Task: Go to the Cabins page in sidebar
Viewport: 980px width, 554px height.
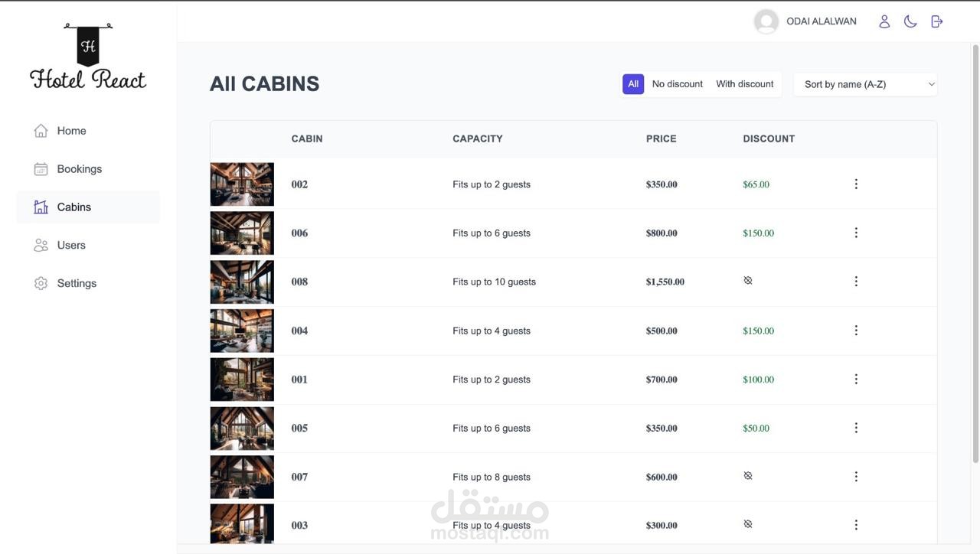Action: point(73,207)
